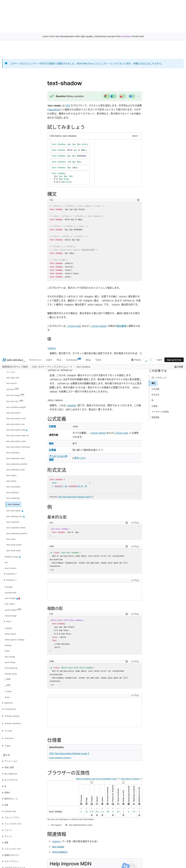186x868 pixels.
Task: Play the .red-text-shadow CSS example
Action: 135,523
